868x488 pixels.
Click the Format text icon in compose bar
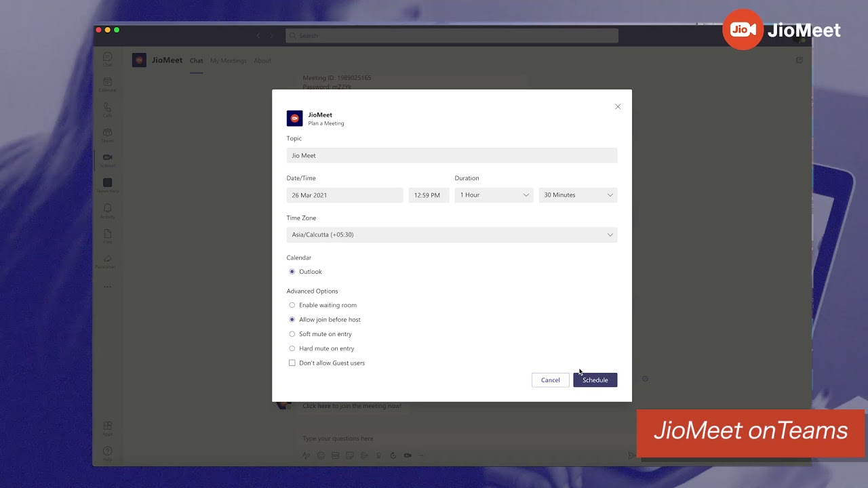click(x=307, y=455)
